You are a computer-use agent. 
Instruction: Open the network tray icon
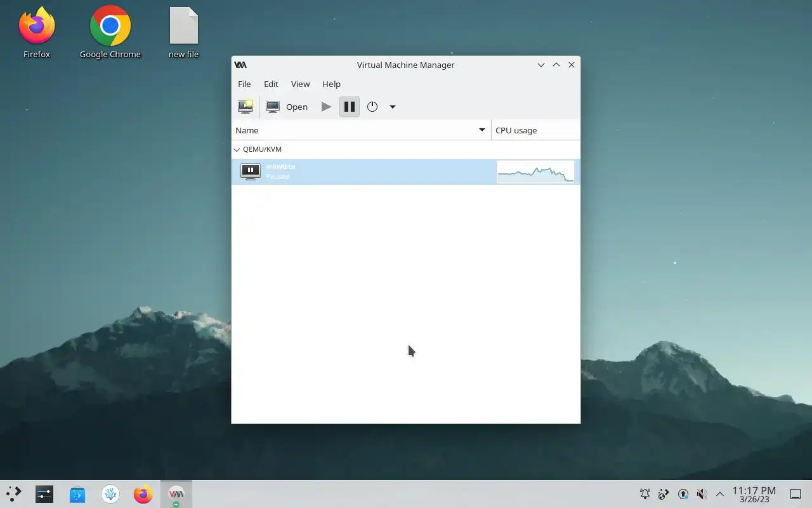click(664, 494)
